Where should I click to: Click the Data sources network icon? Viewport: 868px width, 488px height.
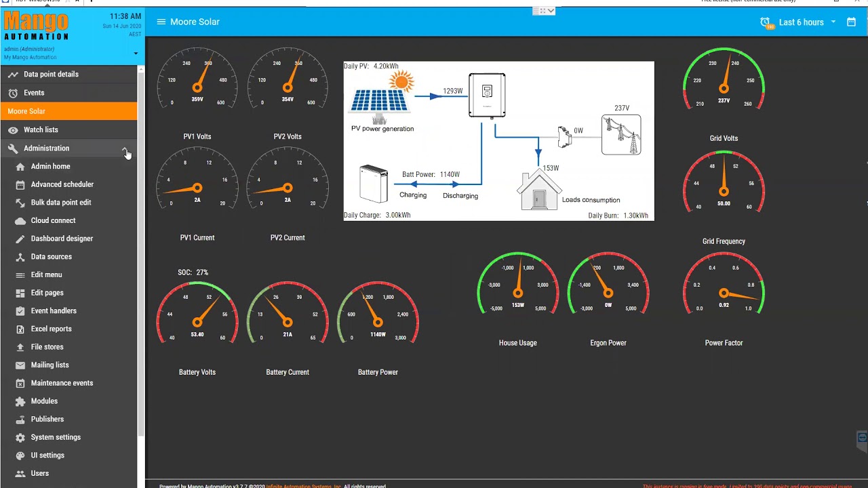[x=20, y=257]
